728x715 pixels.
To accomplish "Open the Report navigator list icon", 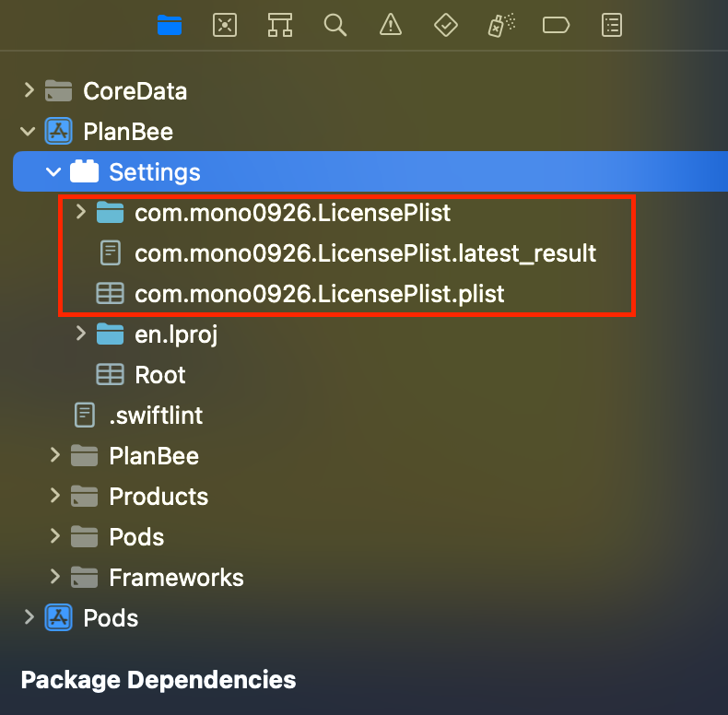I will pyautogui.click(x=612, y=25).
